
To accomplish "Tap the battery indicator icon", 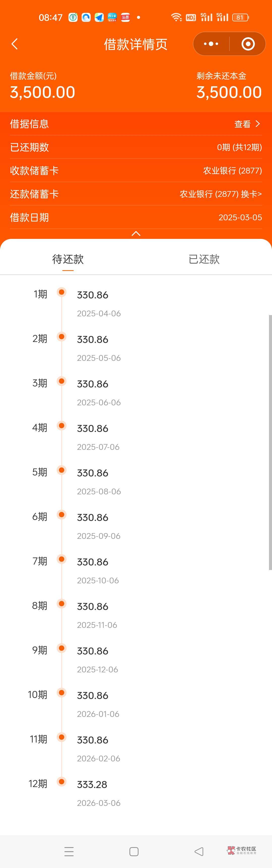I will (x=240, y=18).
